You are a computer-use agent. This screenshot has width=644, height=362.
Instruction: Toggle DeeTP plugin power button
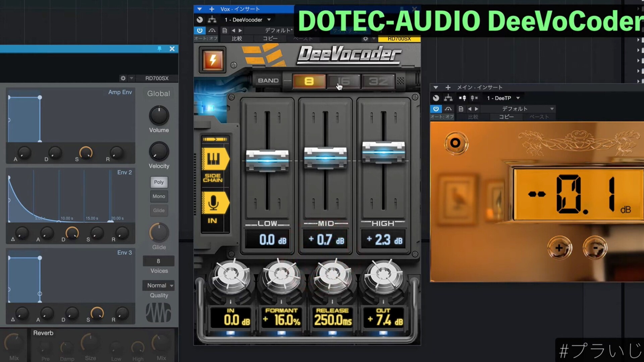pos(436,109)
